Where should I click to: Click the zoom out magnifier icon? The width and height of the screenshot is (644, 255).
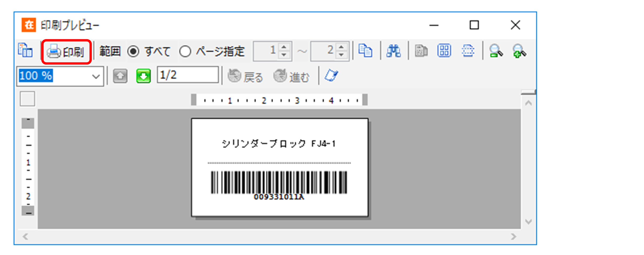pos(496,51)
